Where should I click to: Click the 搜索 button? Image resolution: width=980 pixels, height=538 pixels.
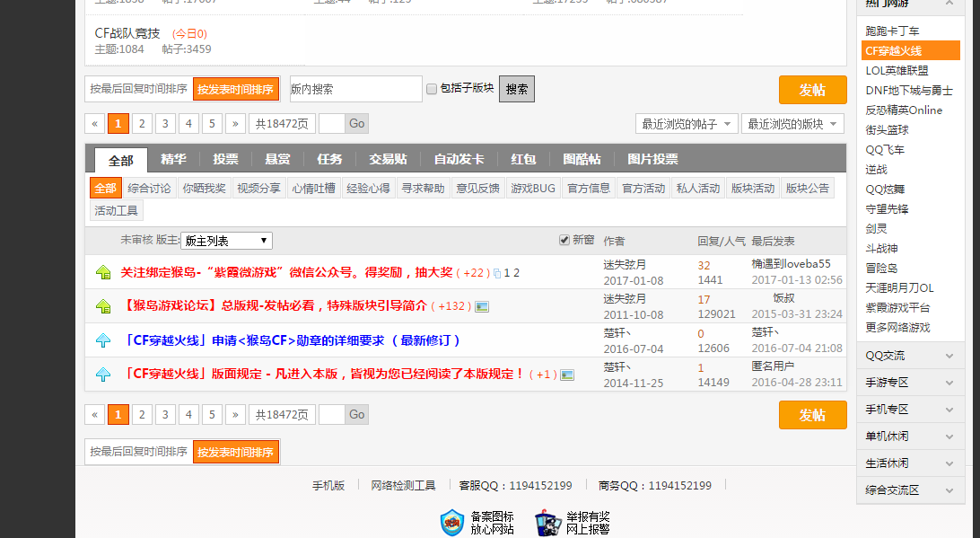click(517, 89)
